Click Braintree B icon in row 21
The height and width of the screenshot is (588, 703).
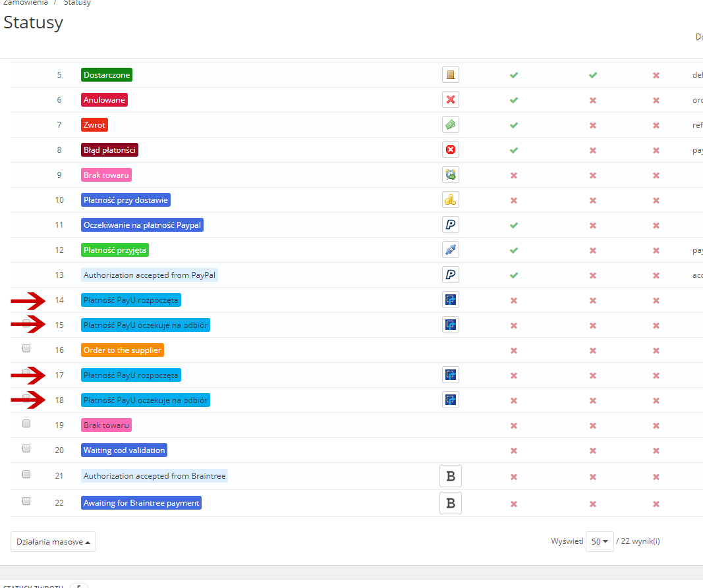coord(451,477)
